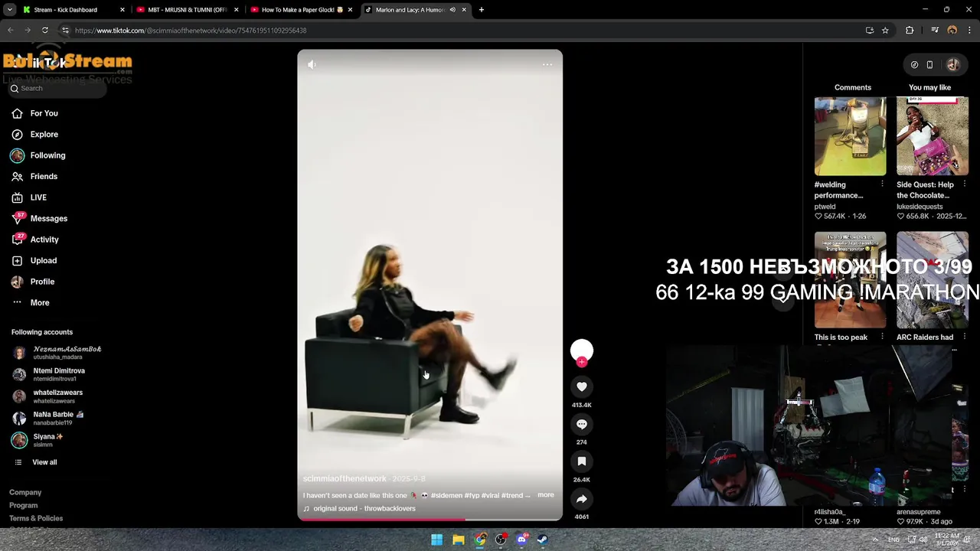Expand following list with View all
The image size is (980, 551).
tap(36, 462)
